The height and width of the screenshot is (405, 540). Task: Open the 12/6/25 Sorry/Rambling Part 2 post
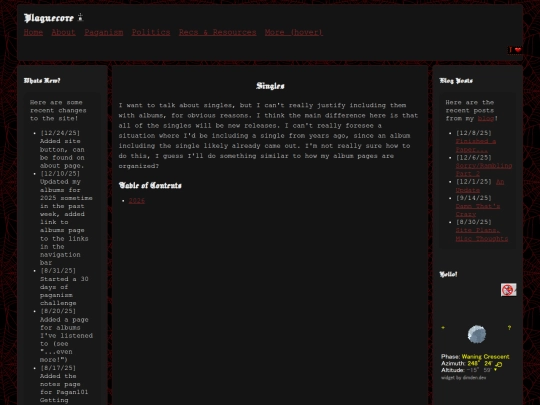coord(484,170)
